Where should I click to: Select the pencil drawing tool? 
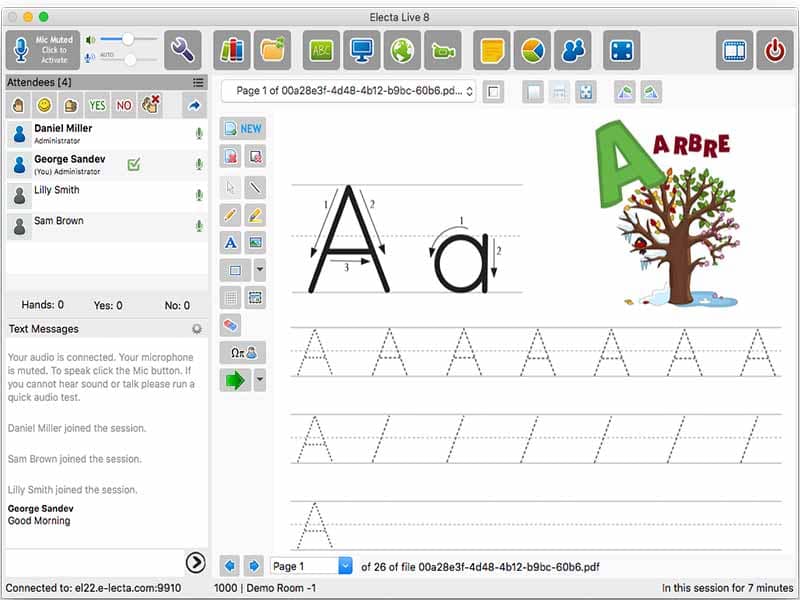(x=230, y=215)
